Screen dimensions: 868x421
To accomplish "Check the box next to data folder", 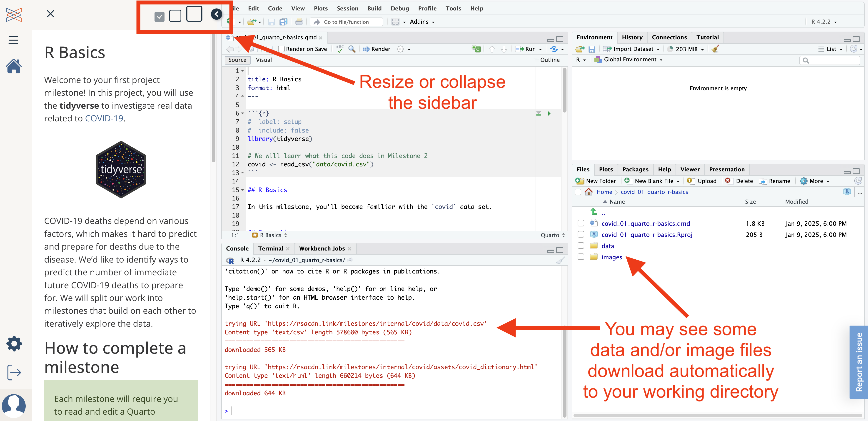I will pos(581,246).
